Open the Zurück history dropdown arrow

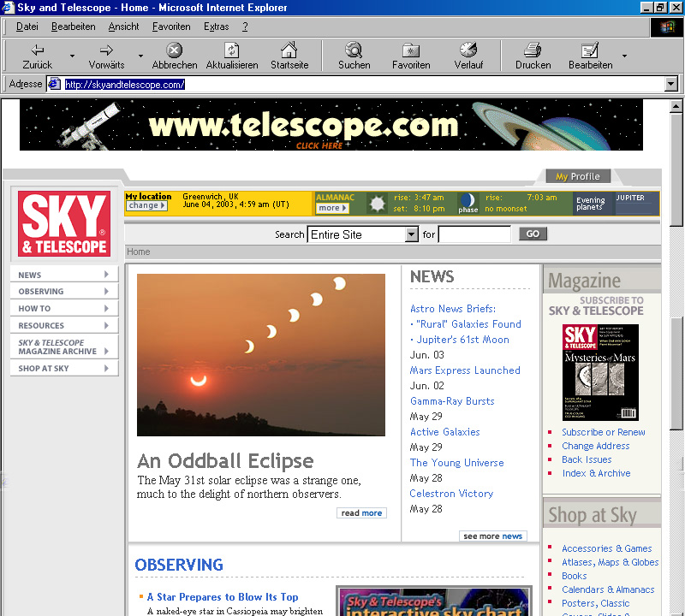[x=72, y=56]
